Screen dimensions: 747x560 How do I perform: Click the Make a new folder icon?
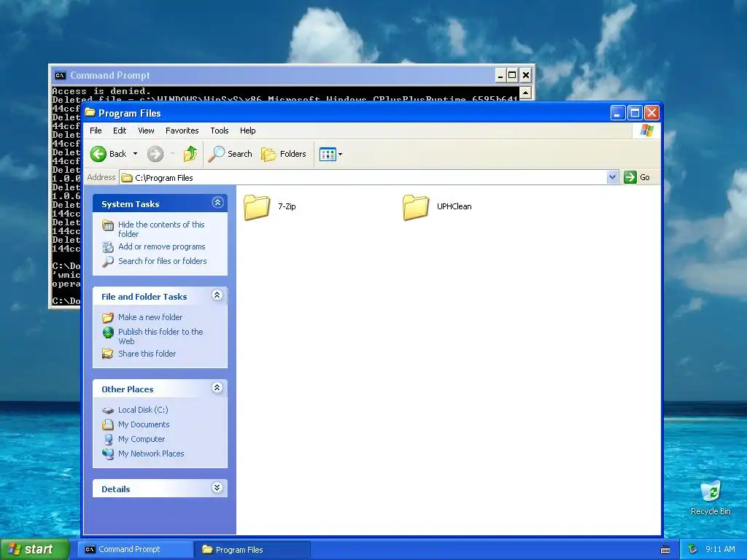coord(108,317)
